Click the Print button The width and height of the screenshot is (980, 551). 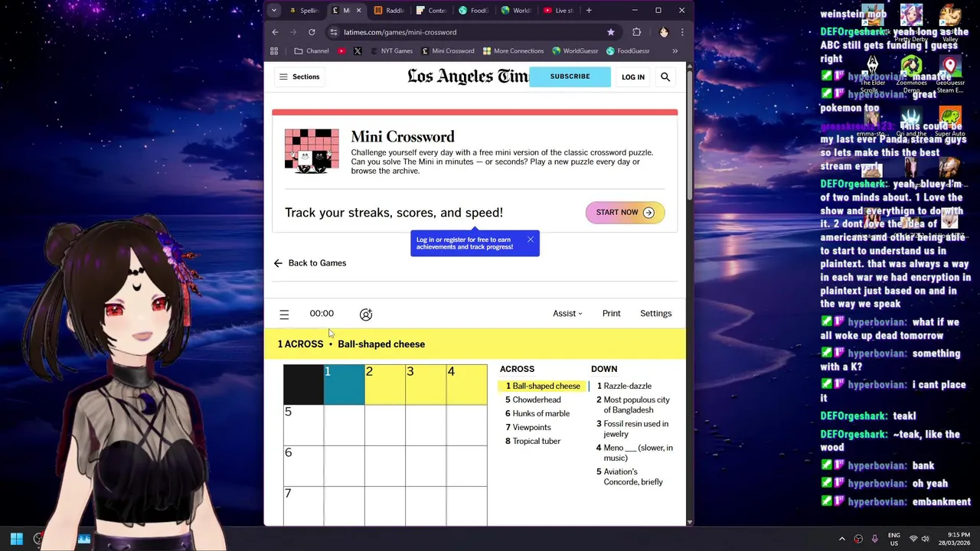tap(611, 313)
